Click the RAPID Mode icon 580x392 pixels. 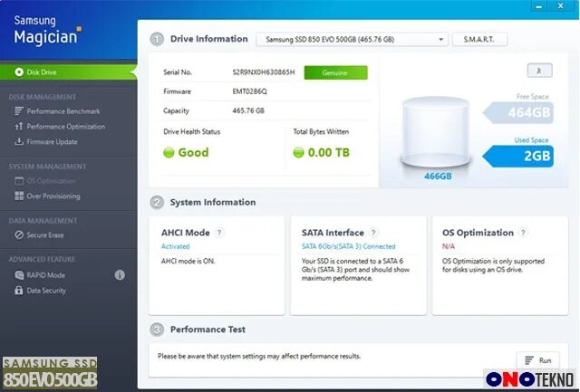(18, 275)
